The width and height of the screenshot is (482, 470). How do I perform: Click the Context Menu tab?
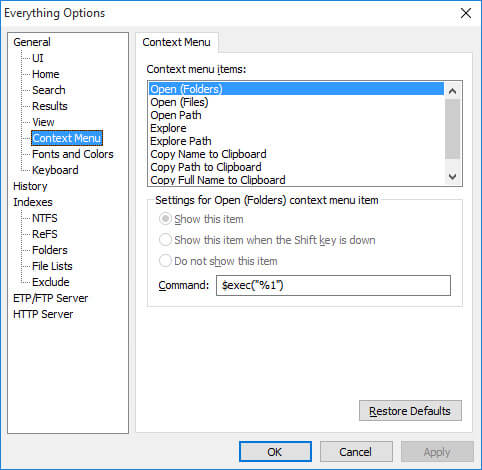[176, 42]
